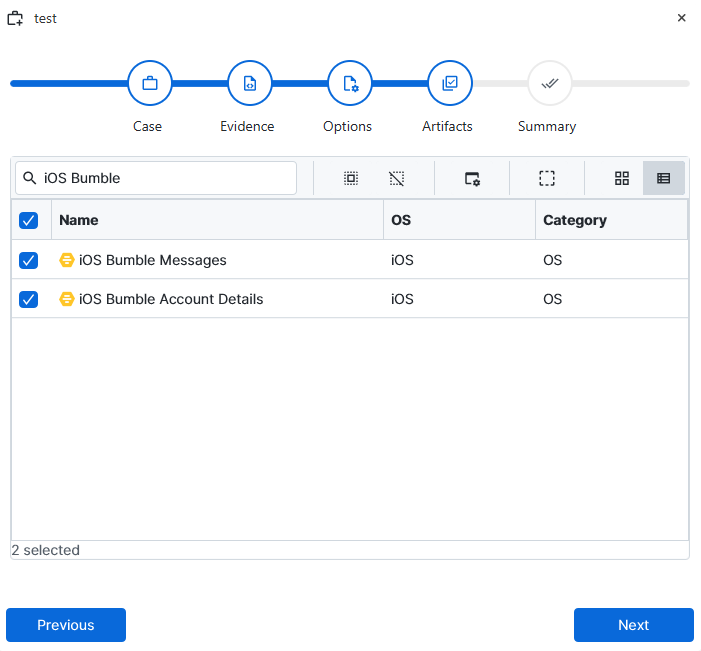Jump to the Options step icon
Screen dimensions: 701x651
[350, 84]
